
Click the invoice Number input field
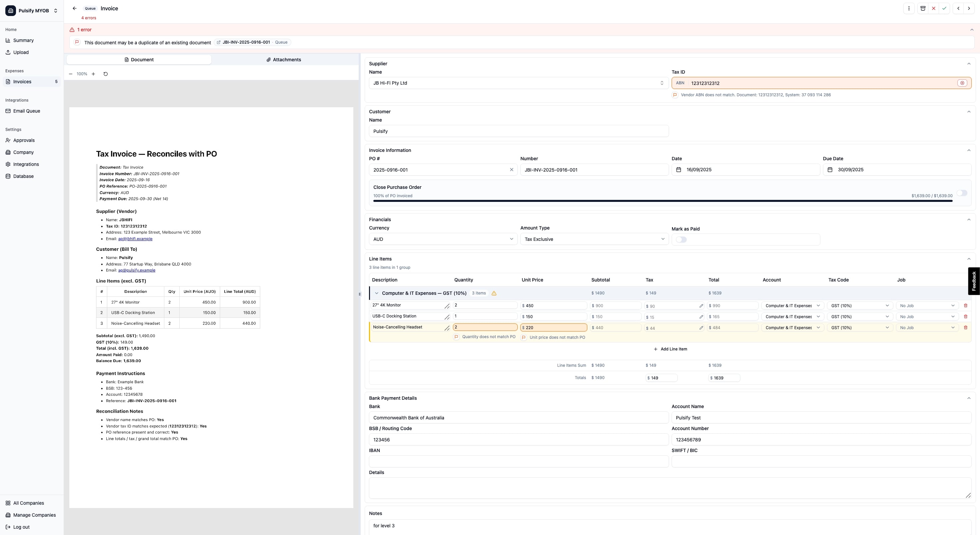pyautogui.click(x=594, y=170)
